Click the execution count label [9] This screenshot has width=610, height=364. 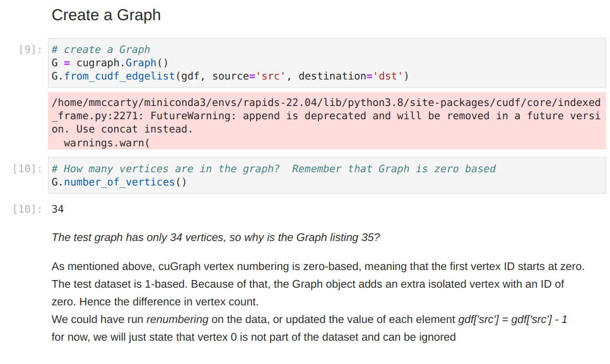(x=28, y=50)
